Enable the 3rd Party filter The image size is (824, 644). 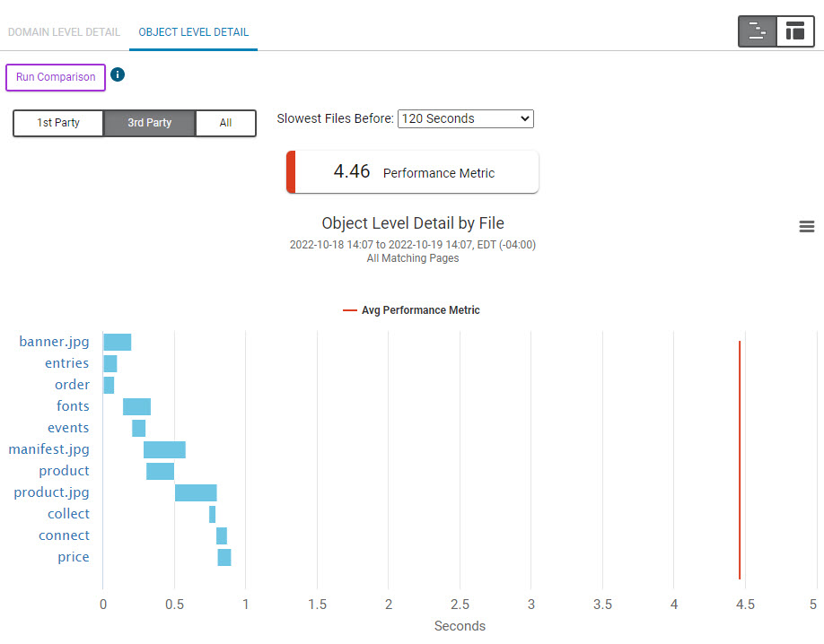149,123
